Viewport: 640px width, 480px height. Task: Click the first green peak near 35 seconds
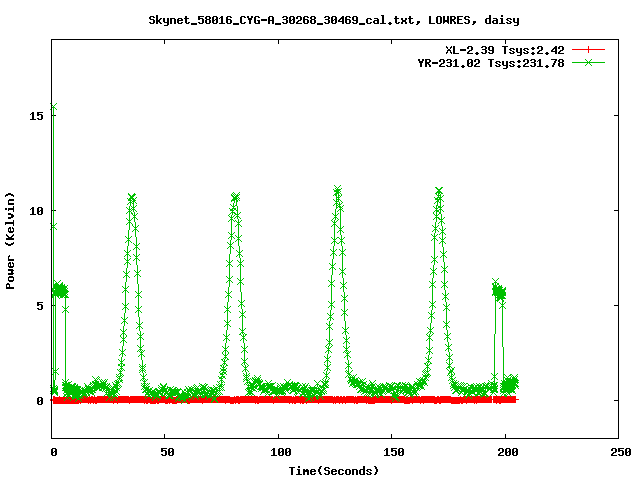[x=131, y=198]
